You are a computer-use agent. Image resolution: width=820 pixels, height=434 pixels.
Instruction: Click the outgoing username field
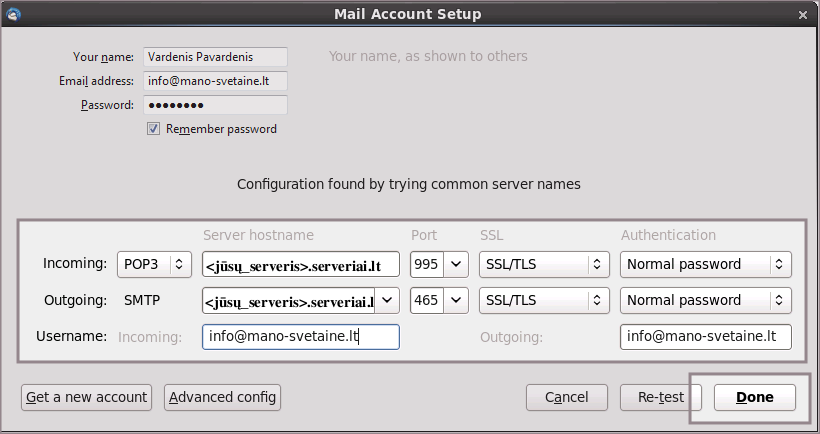(705, 337)
